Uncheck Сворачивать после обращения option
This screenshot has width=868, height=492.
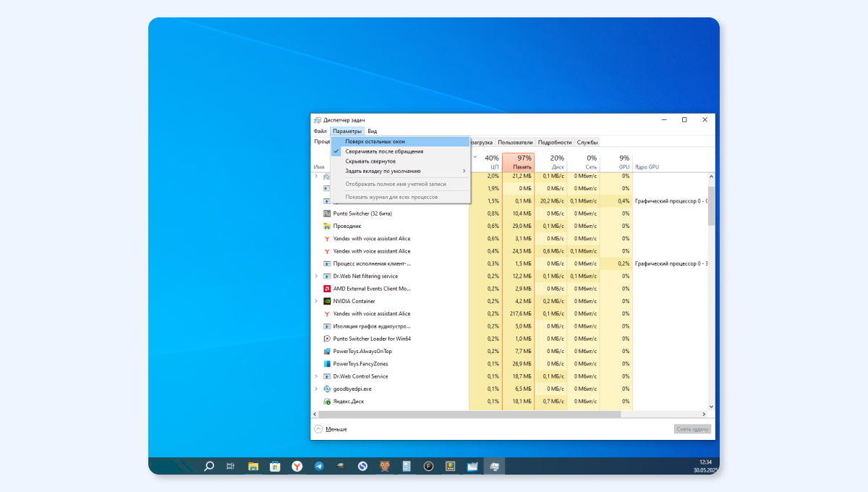tap(401, 151)
